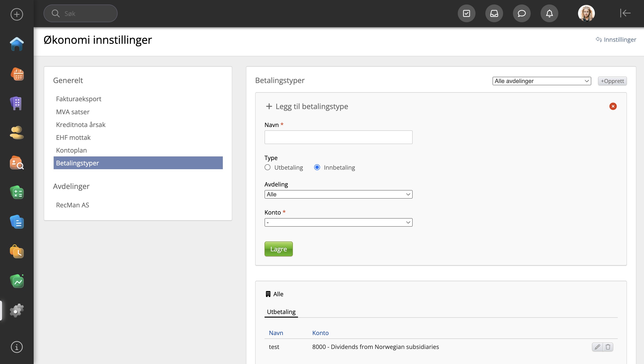Viewport: 644px width, 364px height.
Task: Close the add payment type form
Action: [613, 106]
